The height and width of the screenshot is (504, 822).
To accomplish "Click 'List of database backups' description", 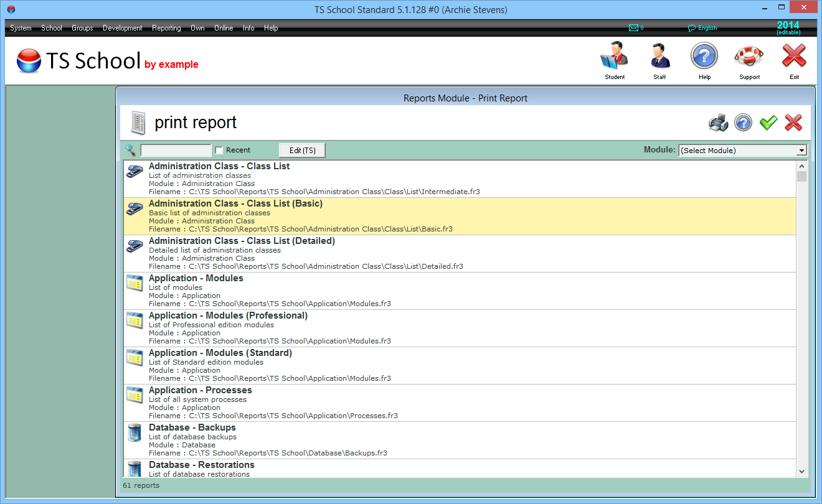I will pos(192,437).
